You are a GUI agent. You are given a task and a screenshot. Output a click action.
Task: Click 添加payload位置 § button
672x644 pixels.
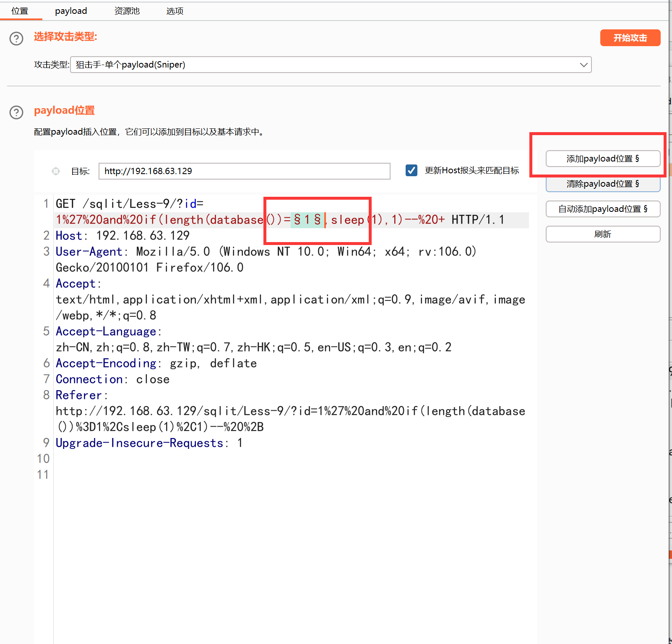(603, 159)
